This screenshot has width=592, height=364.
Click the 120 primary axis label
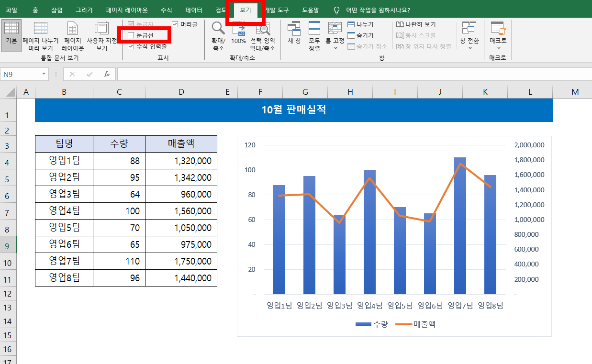coord(250,145)
